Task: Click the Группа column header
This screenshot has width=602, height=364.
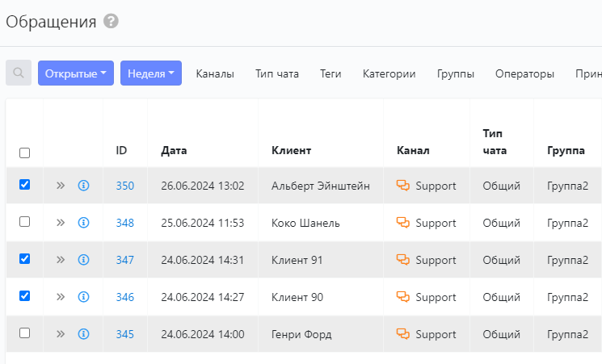Action: 566,150
